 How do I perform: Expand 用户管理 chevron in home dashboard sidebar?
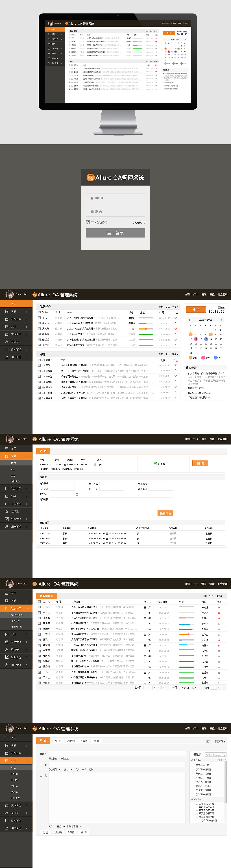pos(27,357)
